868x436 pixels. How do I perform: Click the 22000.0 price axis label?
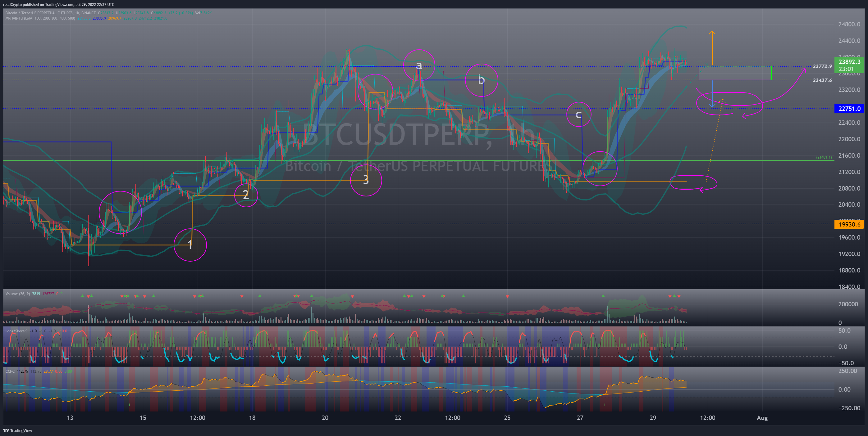[849, 139]
